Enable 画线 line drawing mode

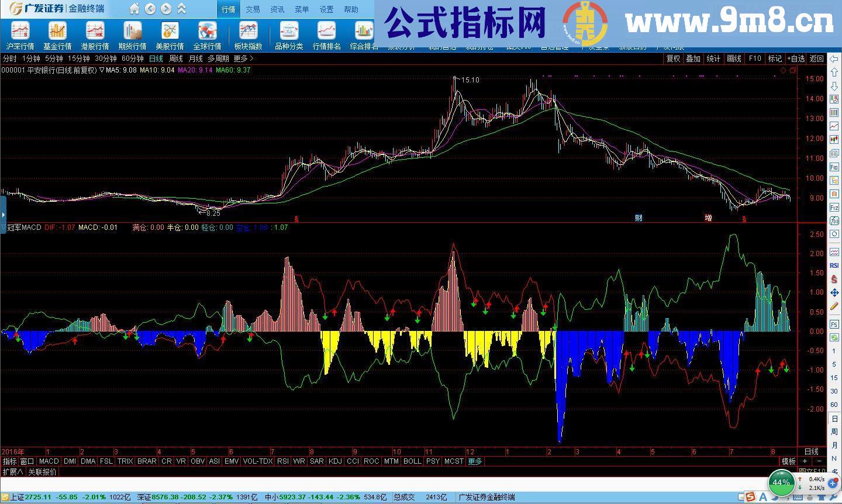click(x=734, y=58)
